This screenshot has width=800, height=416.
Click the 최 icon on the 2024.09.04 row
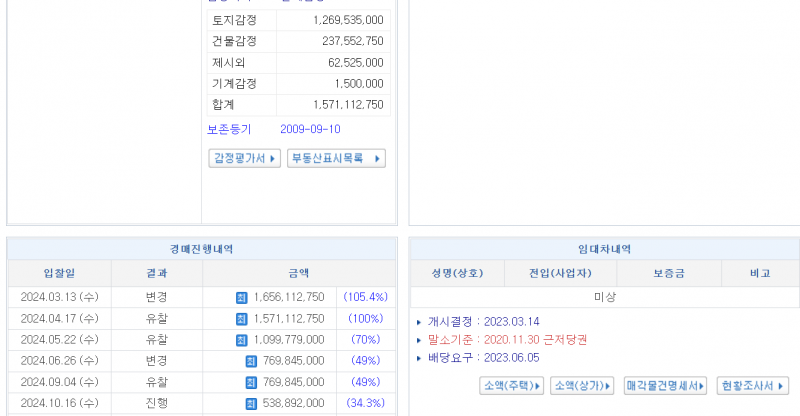[x=251, y=381]
